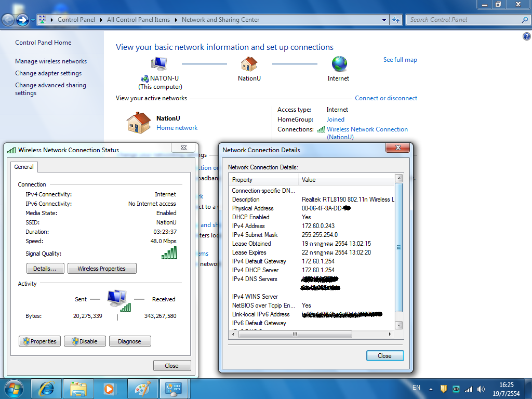Viewport: 532px width, 399px height.
Task: Launch Paint from the taskbar
Action: [x=141, y=388]
